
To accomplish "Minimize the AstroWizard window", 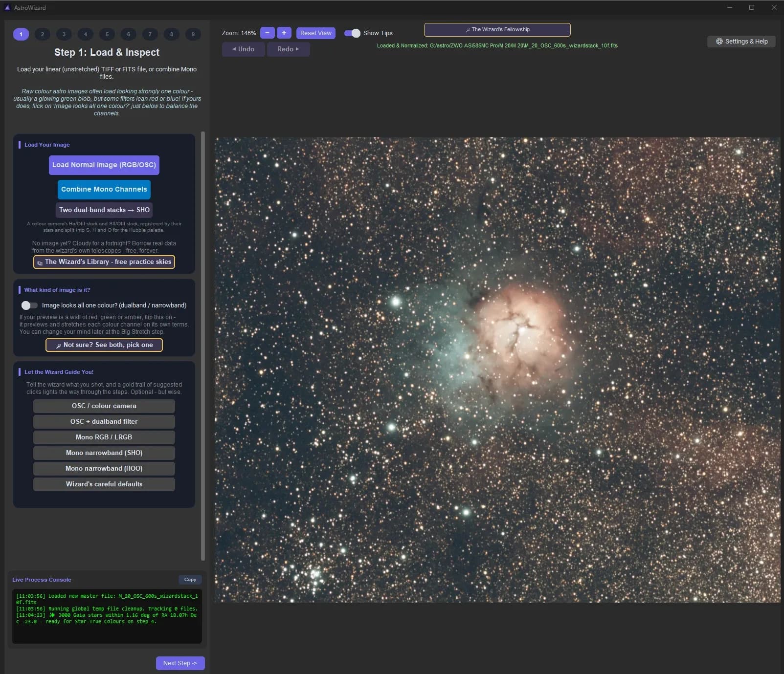I will click(x=730, y=7).
